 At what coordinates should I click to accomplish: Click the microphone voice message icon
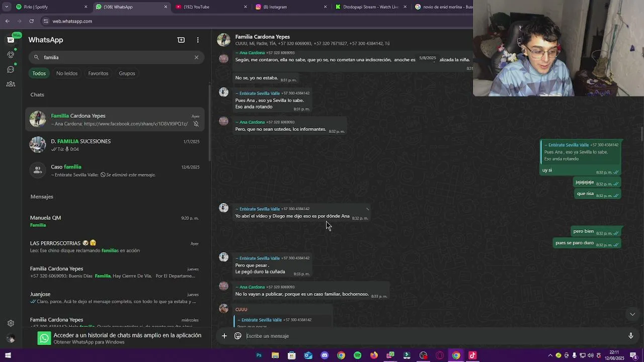631,336
